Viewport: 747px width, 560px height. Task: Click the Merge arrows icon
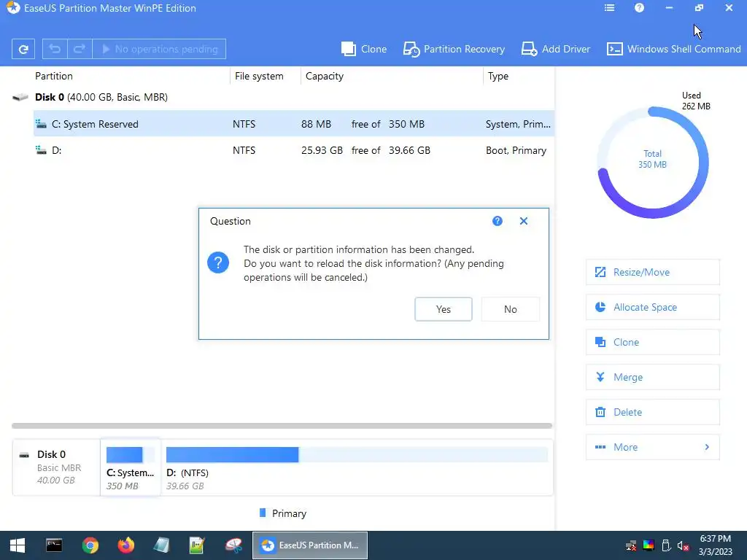tap(600, 377)
